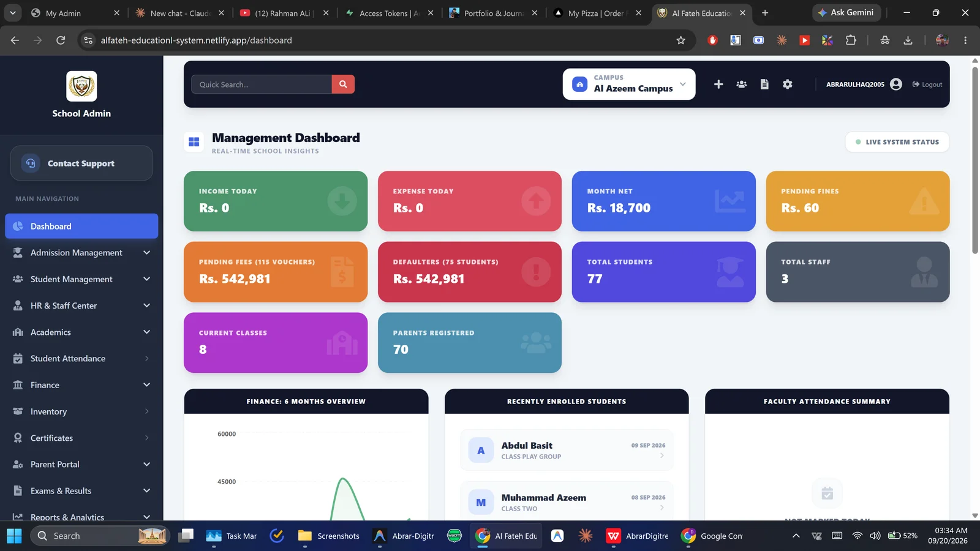Screen dimensions: 980x551
Task: Expand the HR & Staff Center menu
Action: coord(81,305)
